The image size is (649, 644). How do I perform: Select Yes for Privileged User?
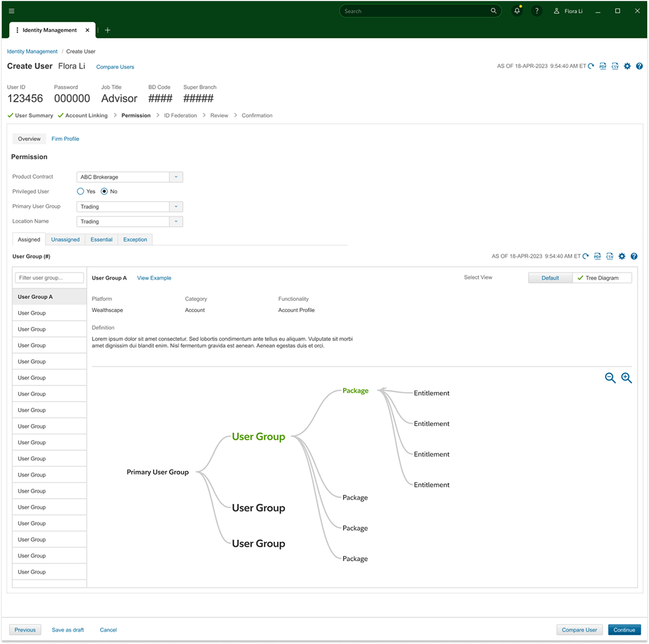[80, 191]
